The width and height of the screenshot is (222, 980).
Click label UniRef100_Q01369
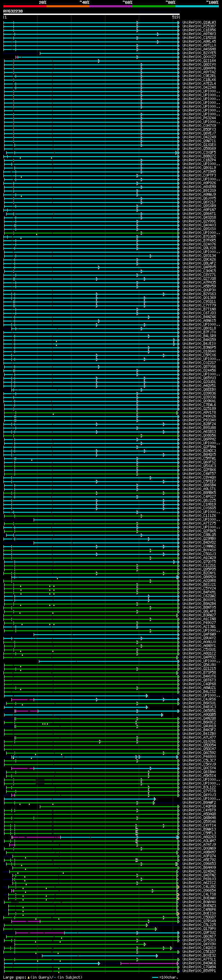199,298
